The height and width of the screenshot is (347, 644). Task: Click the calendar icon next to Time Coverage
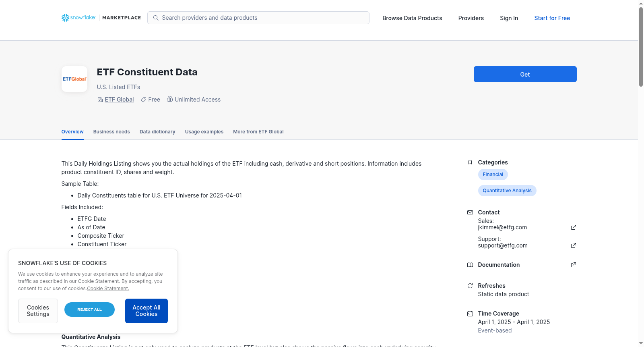(x=470, y=314)
